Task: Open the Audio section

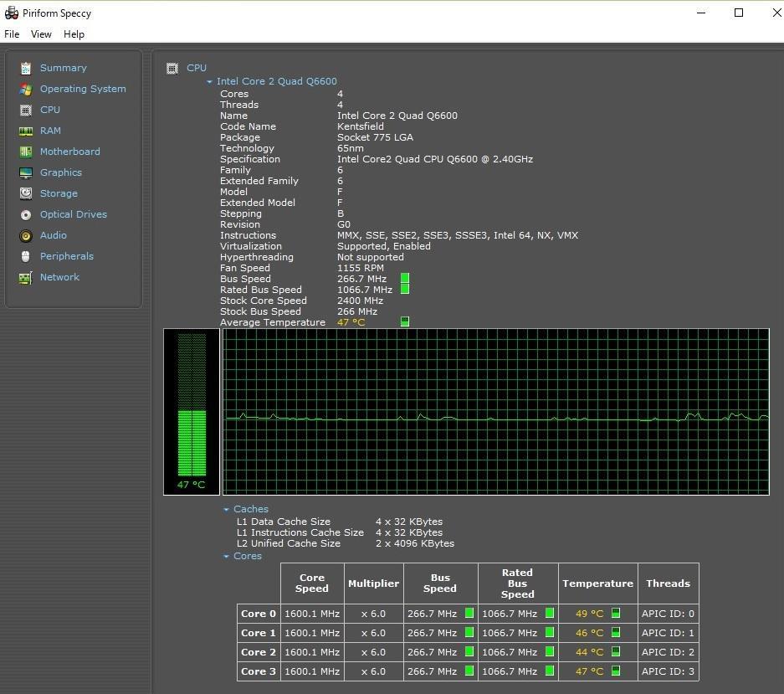Action: (x=54, y=236)
